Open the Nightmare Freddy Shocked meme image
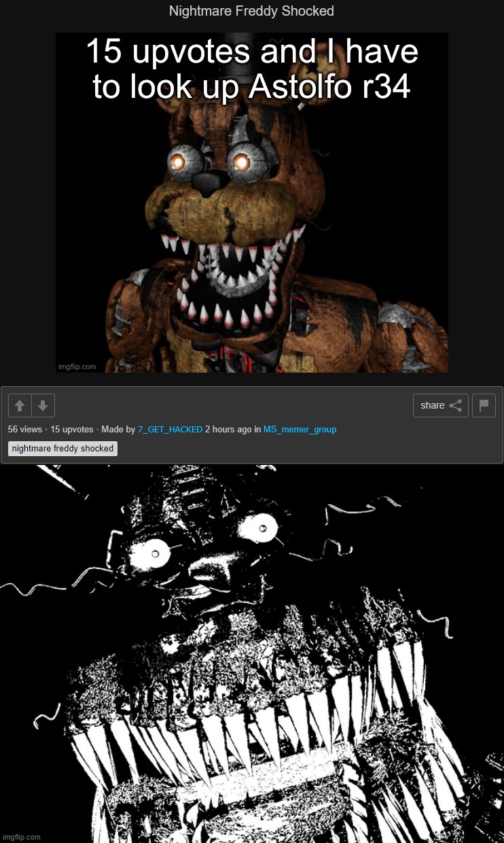Viewport: 504px width, 843px height. click(252, 203)
